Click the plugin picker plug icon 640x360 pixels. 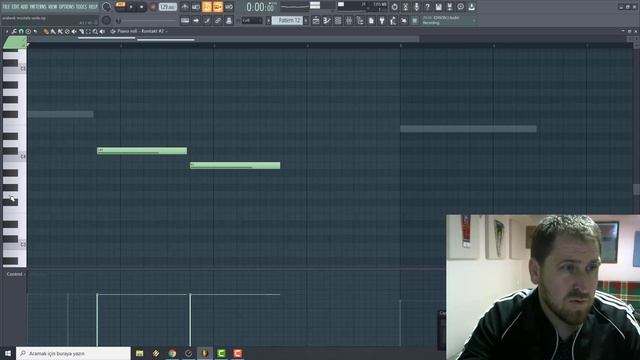[382, 20]
